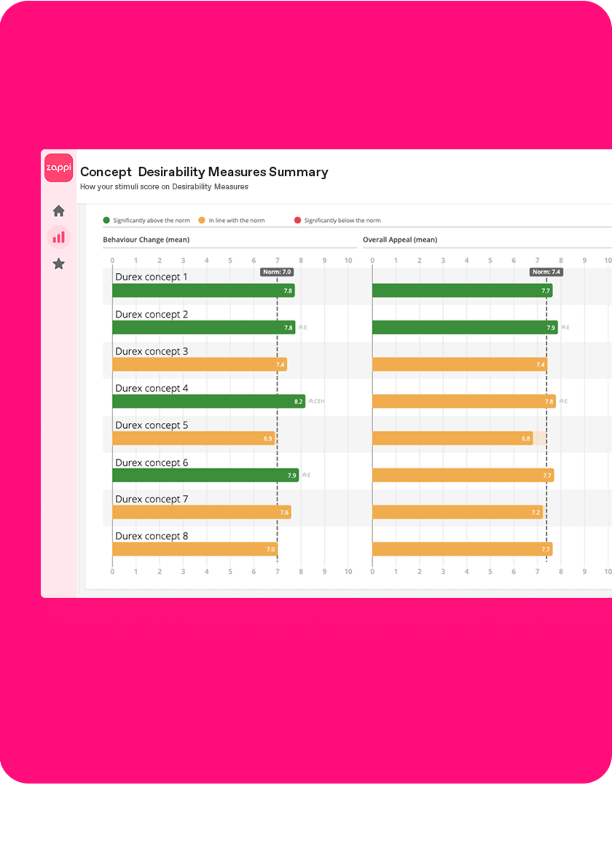Click significance marker 'E' beside the 7.9 Overall Appeal bar
This screenshot has height=868, width=612.
coord(565,327)
